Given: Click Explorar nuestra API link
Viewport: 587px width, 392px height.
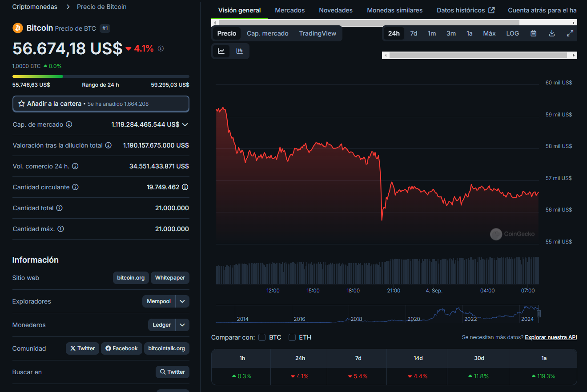Looking at the screenshot, I should coord(551,337).
